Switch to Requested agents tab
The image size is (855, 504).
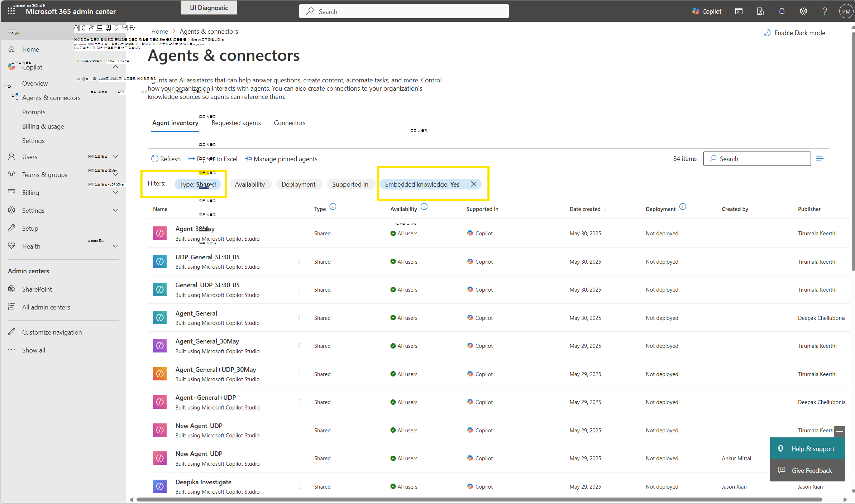[236, 123]
